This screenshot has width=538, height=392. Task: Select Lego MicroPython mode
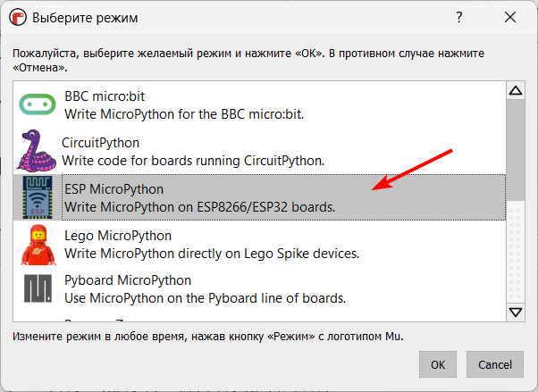tap(259, 244)
